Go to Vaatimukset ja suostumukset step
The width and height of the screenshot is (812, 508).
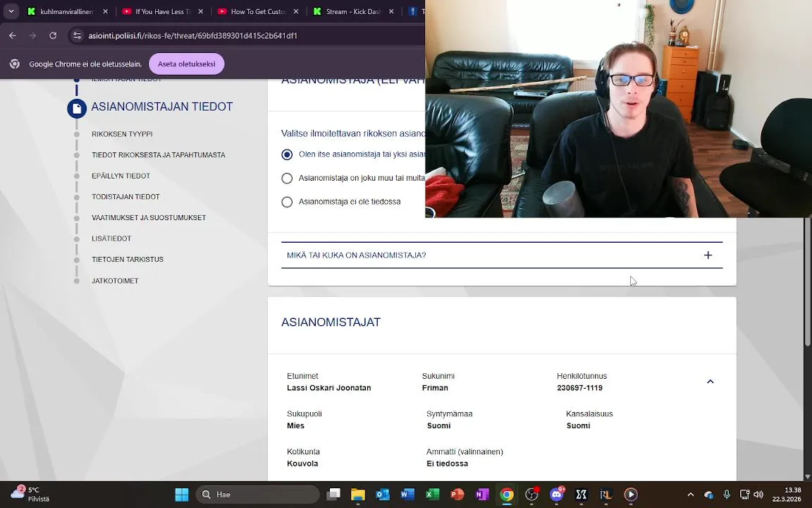click(x=149, y=218)
